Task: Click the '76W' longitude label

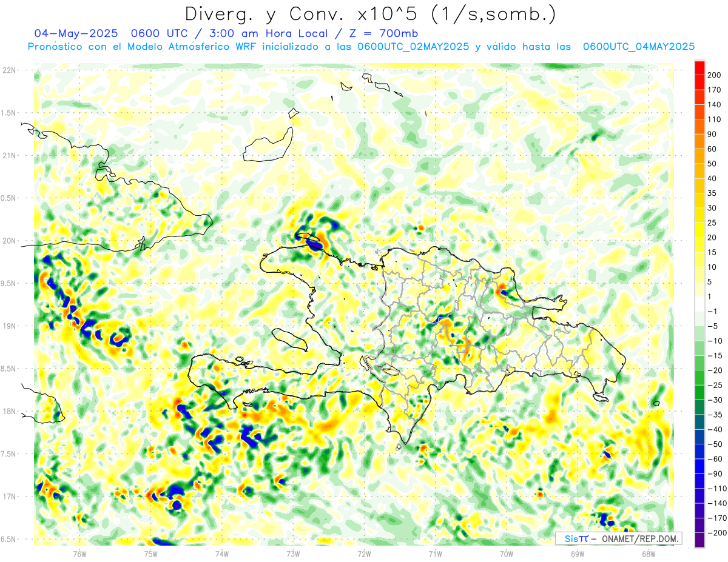Action: tap(79, 554)
